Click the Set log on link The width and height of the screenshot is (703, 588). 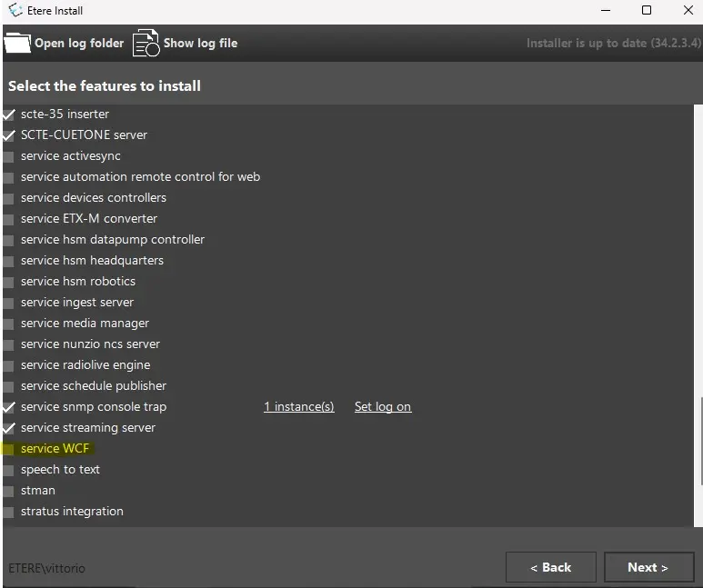pyautogui.click(x=382, y=407)
